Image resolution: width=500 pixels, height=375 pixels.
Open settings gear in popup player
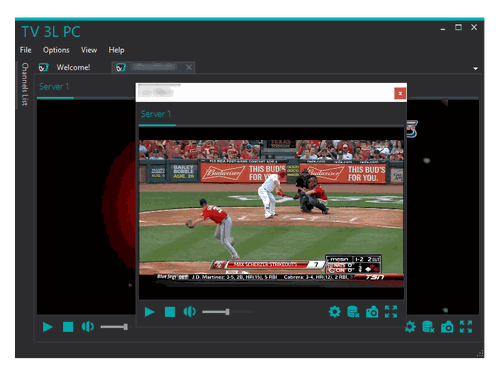[335, 312]
